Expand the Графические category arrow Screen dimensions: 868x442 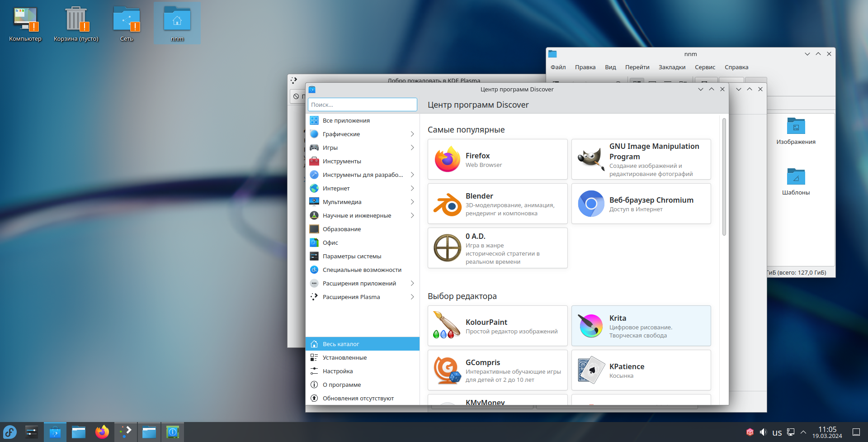(x=412, y=134)
